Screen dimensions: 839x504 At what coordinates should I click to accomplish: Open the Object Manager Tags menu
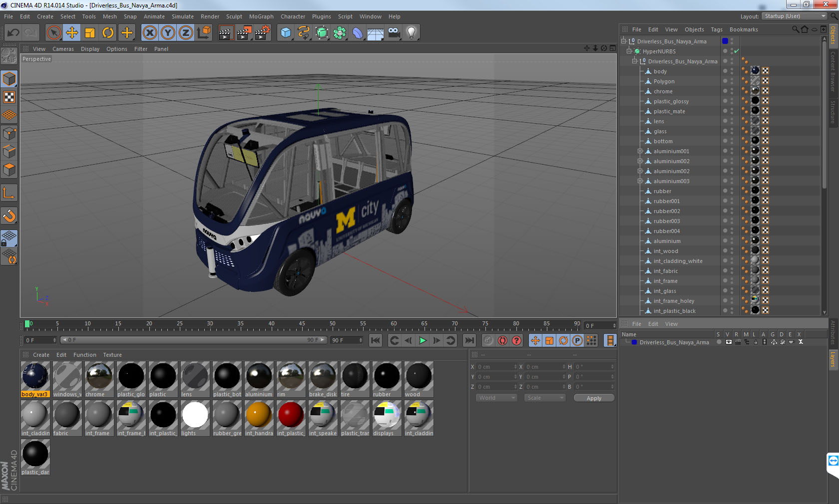coord(717,29)
